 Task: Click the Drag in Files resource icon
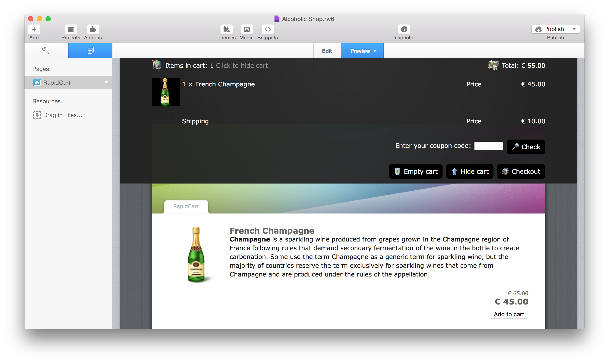coord(37,115)
